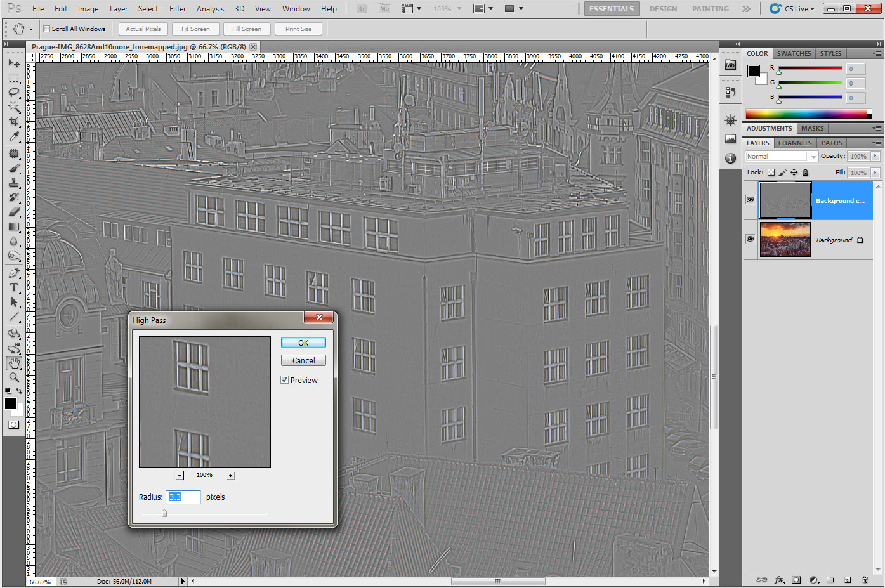Select the Zoom tool in toolbox
The height and width of the screenshot is (588, 885).
coord(13,377)
